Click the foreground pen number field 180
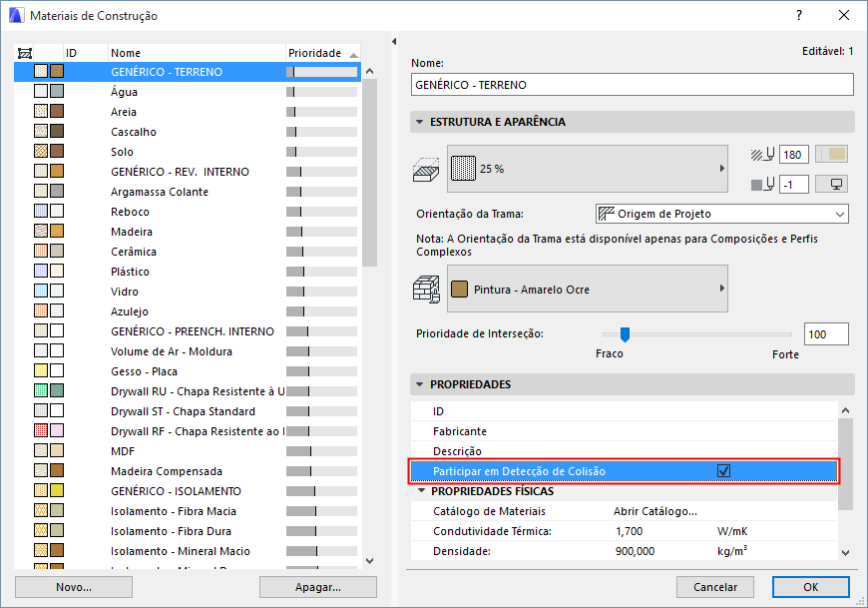 click(x=794, y=155)
